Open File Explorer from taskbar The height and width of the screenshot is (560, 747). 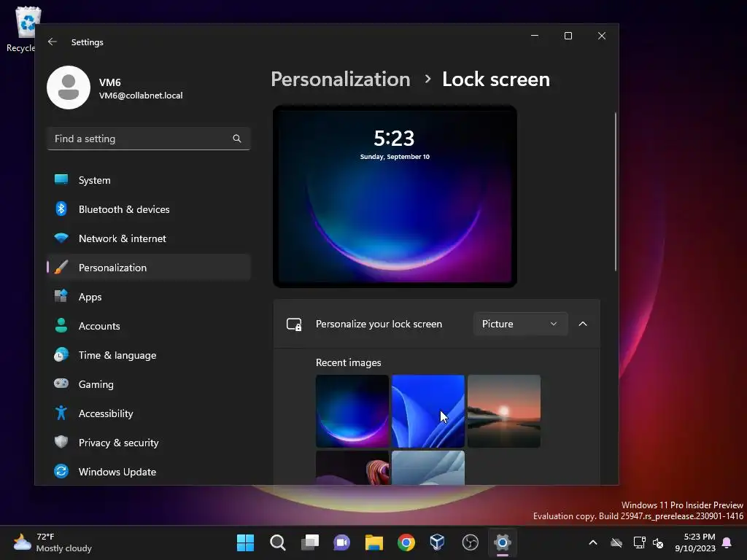[374, 542]
